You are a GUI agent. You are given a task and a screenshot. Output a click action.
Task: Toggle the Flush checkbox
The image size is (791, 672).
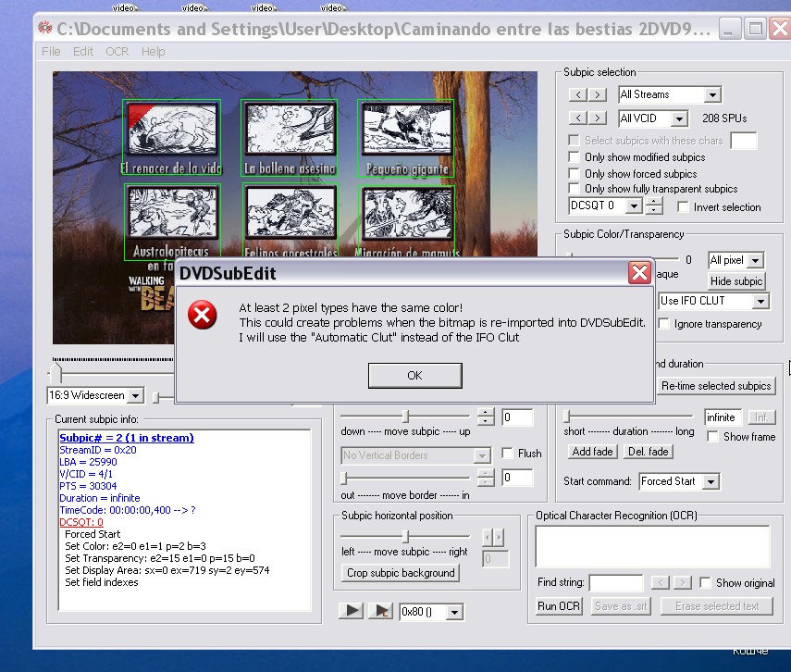tap(507, 453)
